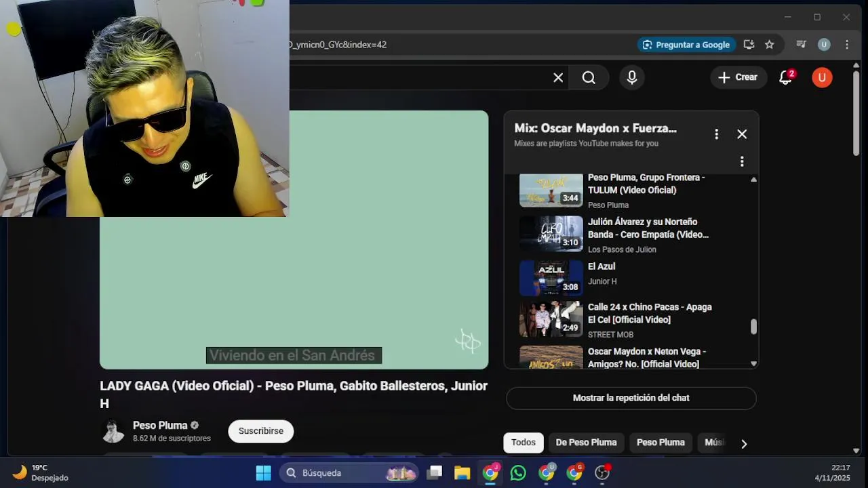Screen dimensions: 868x488
Task: Click the LADY GAGA video title
Action: pos(294,394)
